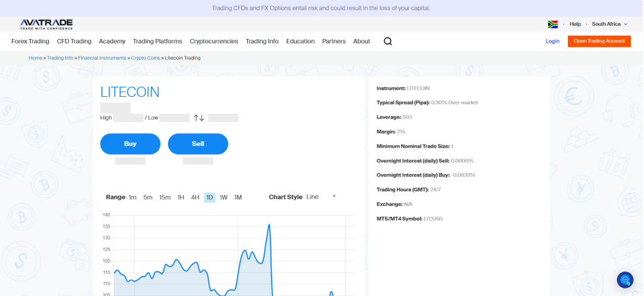The image size is (644, 296).
Task: Open the About menu
Action: coord(362,41)
